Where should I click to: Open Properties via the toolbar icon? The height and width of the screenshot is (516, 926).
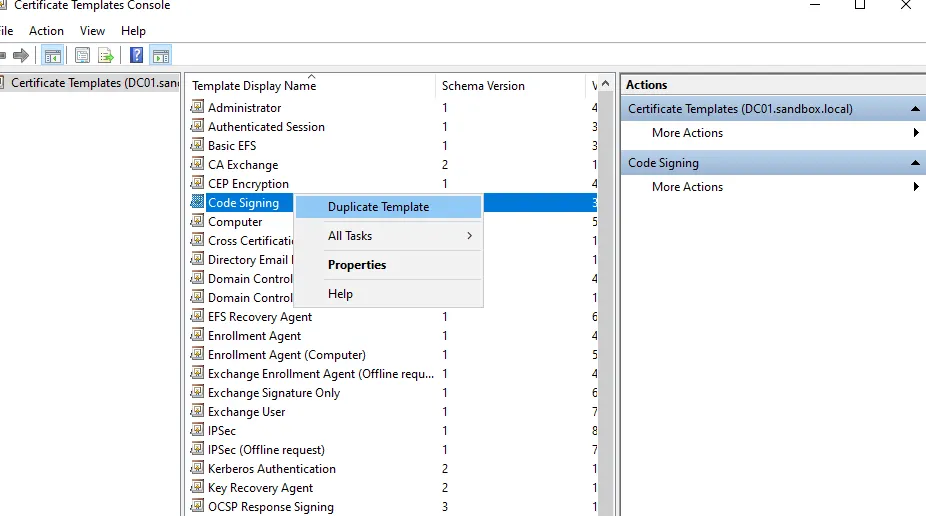pos(82,56)
